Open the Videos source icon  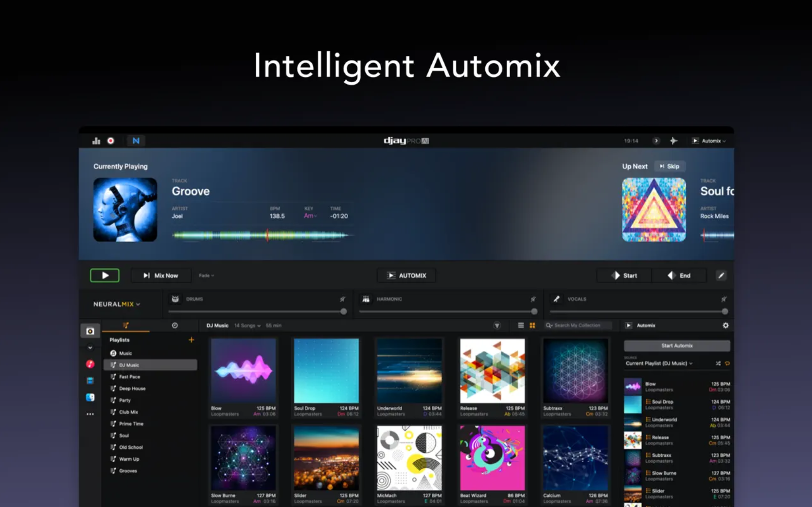[90, 380]
